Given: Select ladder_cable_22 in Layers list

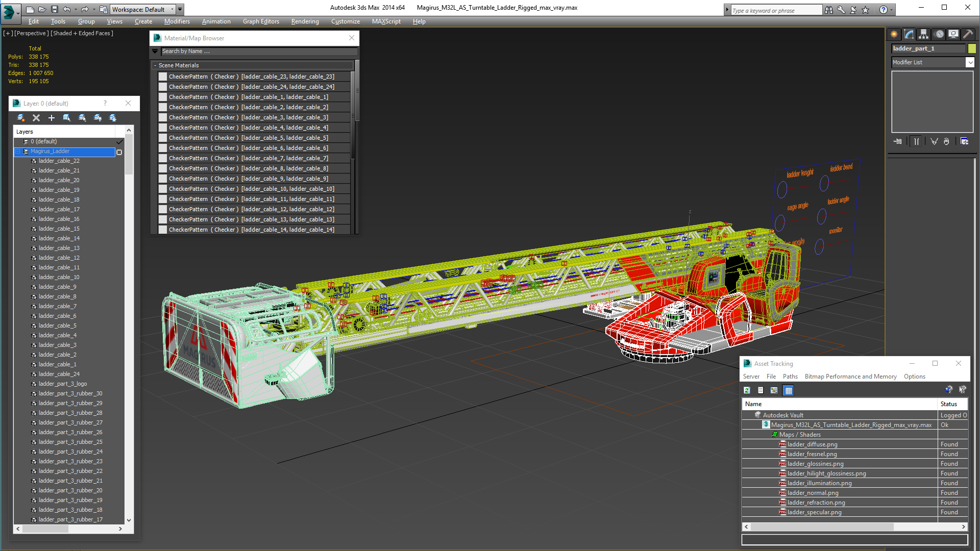Looking at the screenshot, I should pyautogui.click(x=59, y=161).
